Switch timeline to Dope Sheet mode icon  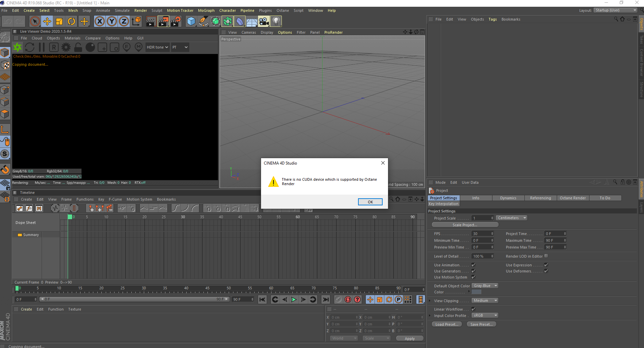(20, 208)
